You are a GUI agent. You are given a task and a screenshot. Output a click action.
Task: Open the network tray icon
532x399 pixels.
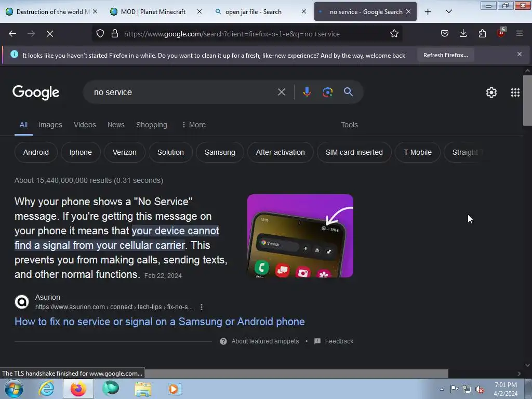[467, 390]
